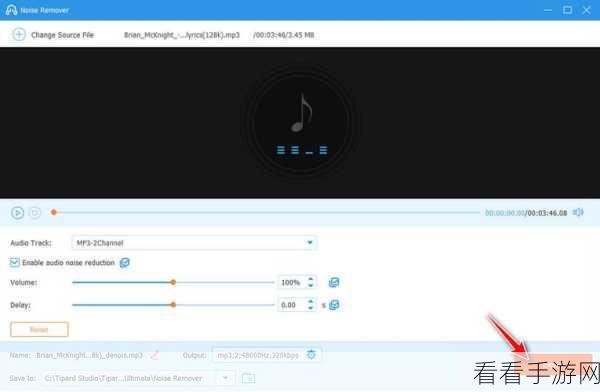Screen dimensions: 600x392
Task: Click the total duration 00:03:46.08 text
Action: [x=548, y=213]
